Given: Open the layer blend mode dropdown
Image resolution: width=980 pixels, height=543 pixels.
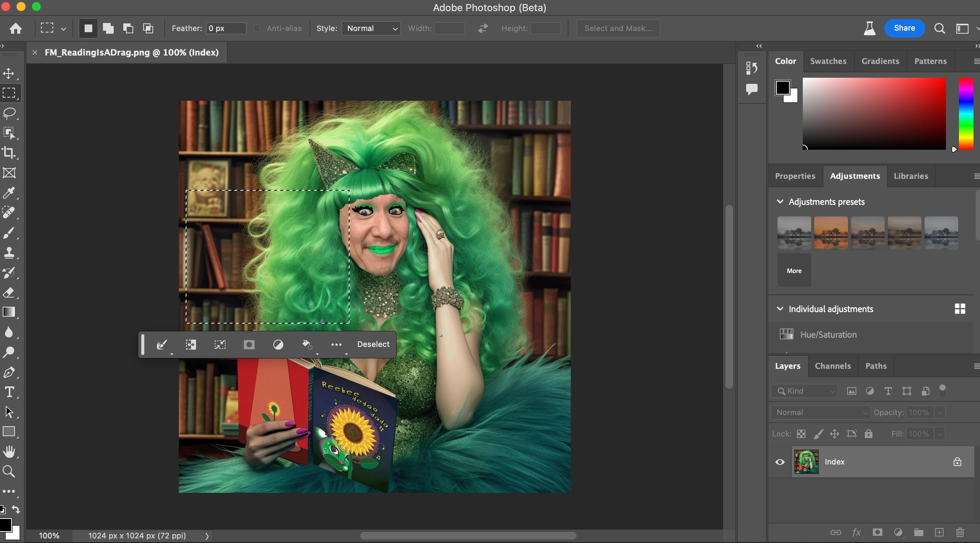Looking at the screenshot, I should click(820, 412).
